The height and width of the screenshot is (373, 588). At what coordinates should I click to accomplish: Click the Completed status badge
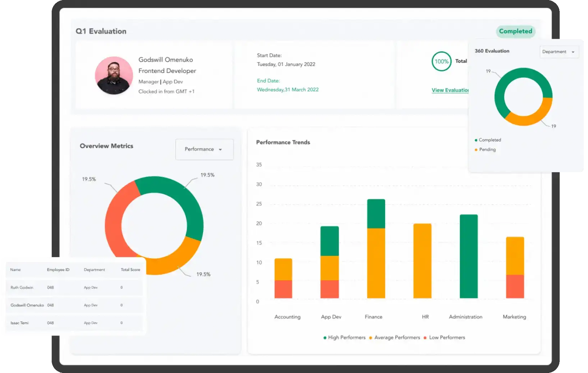coord(515,31)
